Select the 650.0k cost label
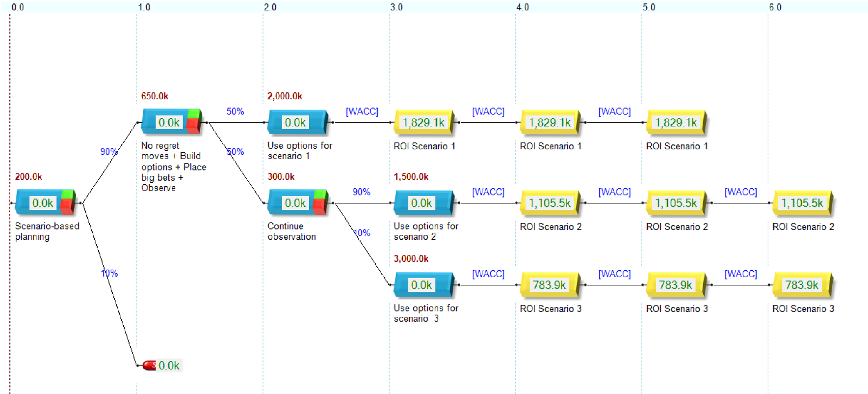Viewport: 868px width, 394px height. click(155, 96)
